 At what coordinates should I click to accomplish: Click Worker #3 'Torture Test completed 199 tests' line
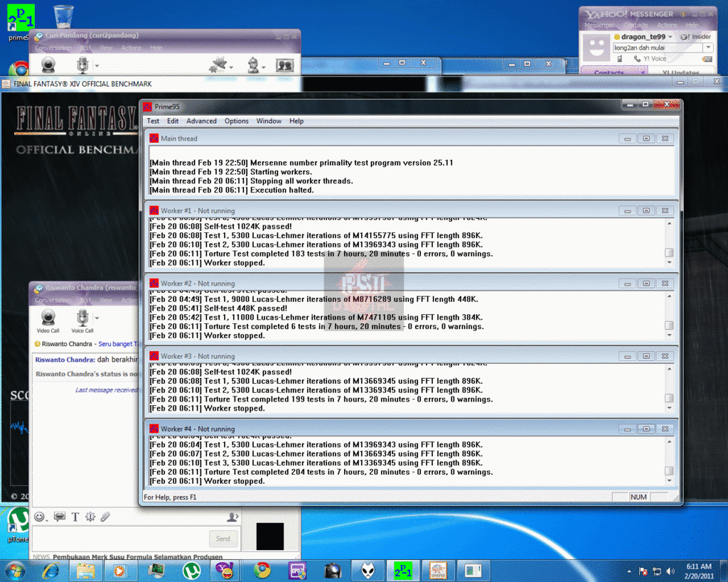tap(321, 399)
